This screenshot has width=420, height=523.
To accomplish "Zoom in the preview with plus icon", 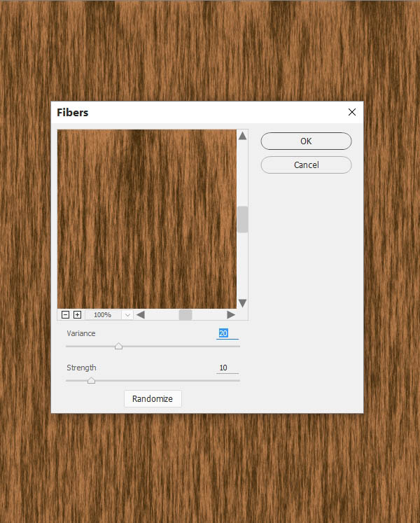I will (x=77, y=314).
